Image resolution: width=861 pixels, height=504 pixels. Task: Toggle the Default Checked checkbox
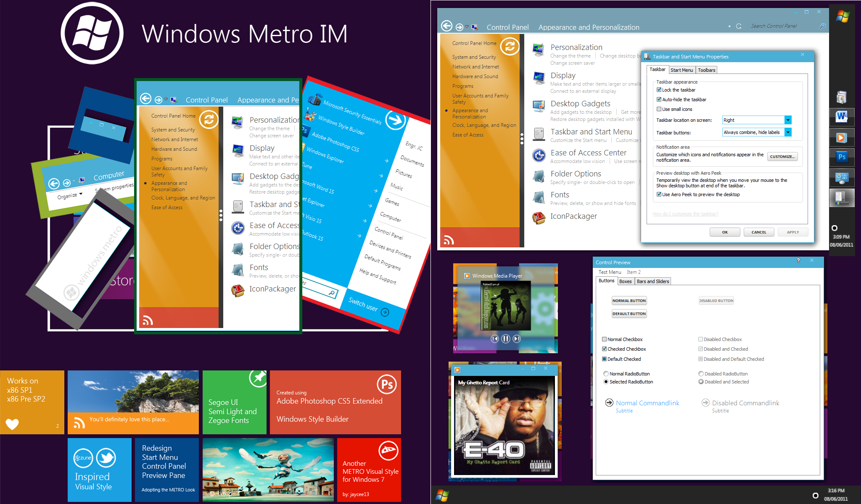pyautogui.click(x=605, y=359)
